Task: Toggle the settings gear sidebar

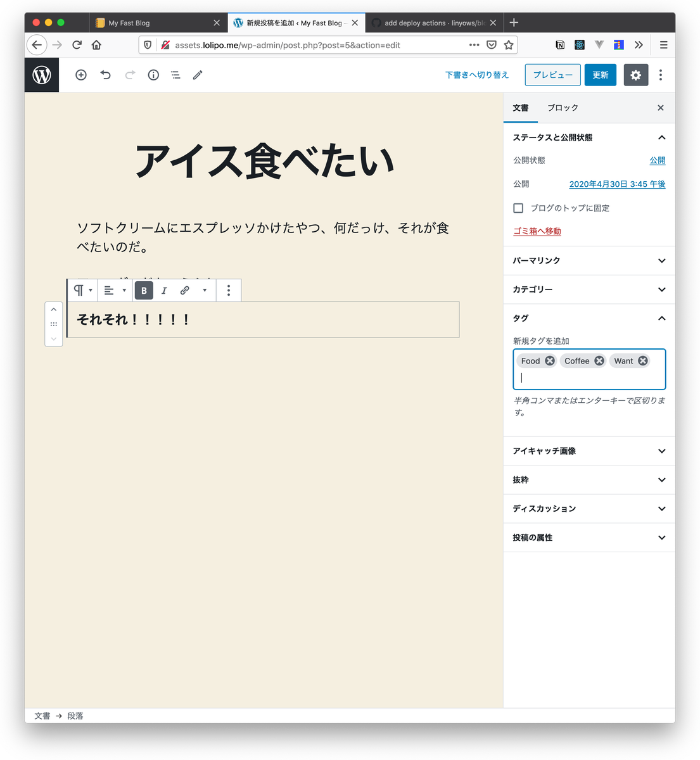Action: coord(635,75)
